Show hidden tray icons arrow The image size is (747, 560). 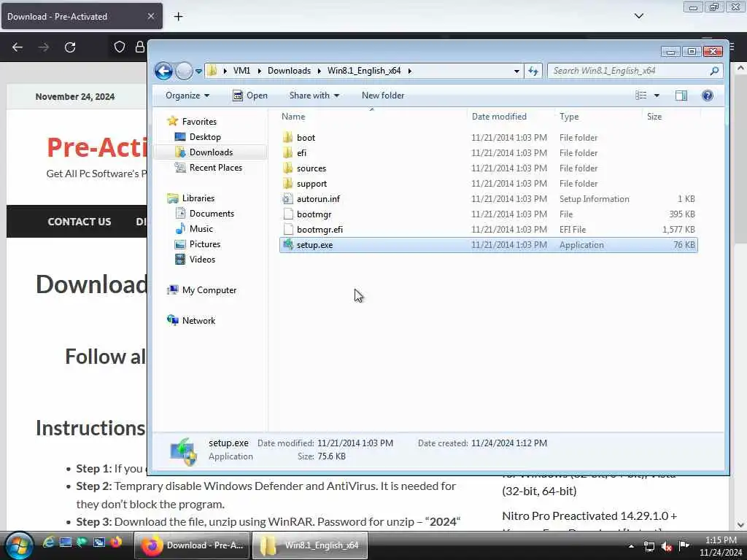point(631,546)
